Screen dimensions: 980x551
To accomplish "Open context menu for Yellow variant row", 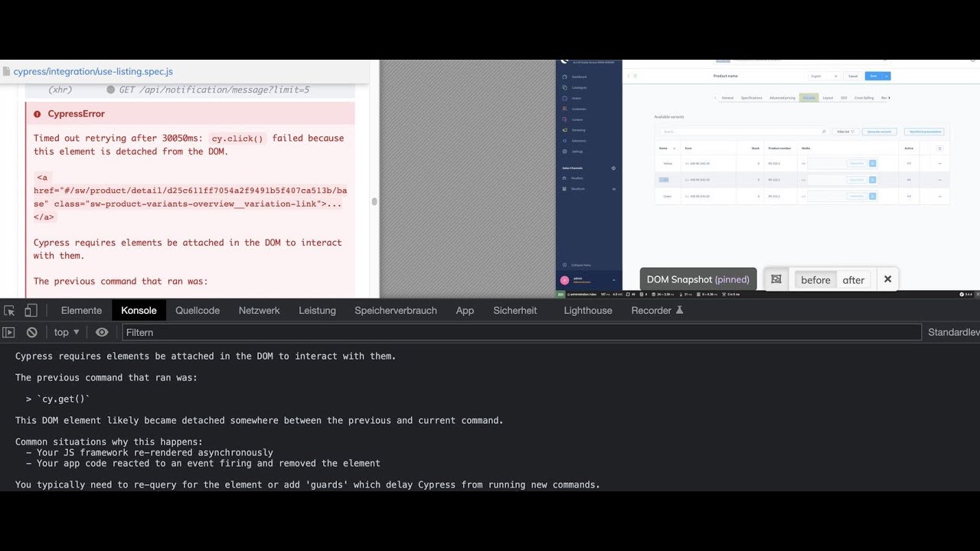I will (x=940, y=164).
